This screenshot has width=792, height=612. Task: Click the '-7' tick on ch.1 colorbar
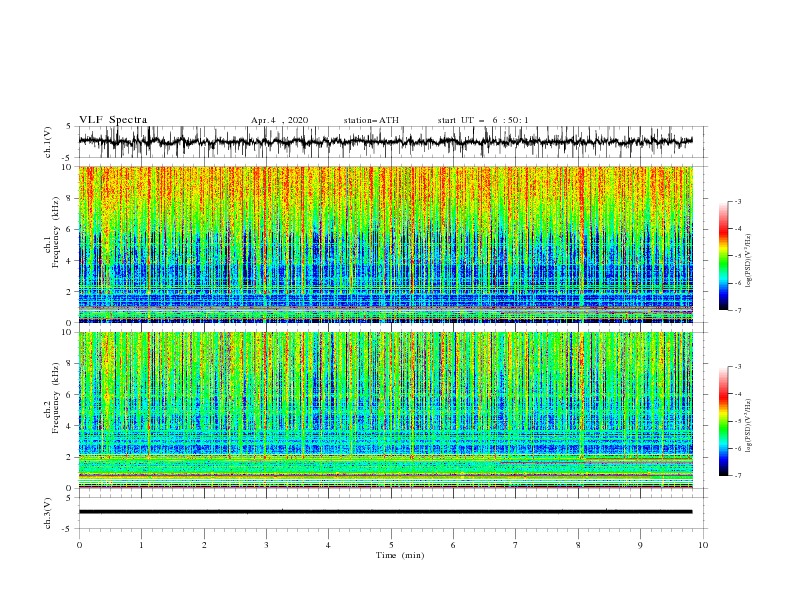click(x=737, y=310)
